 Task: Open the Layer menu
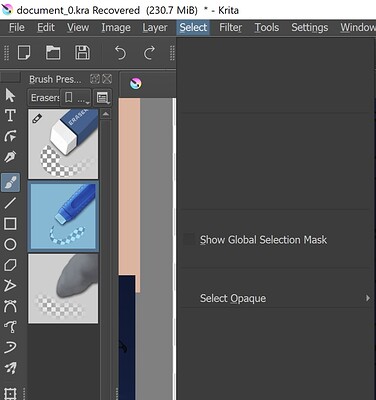pyautogui.click(x=155, y=27)
